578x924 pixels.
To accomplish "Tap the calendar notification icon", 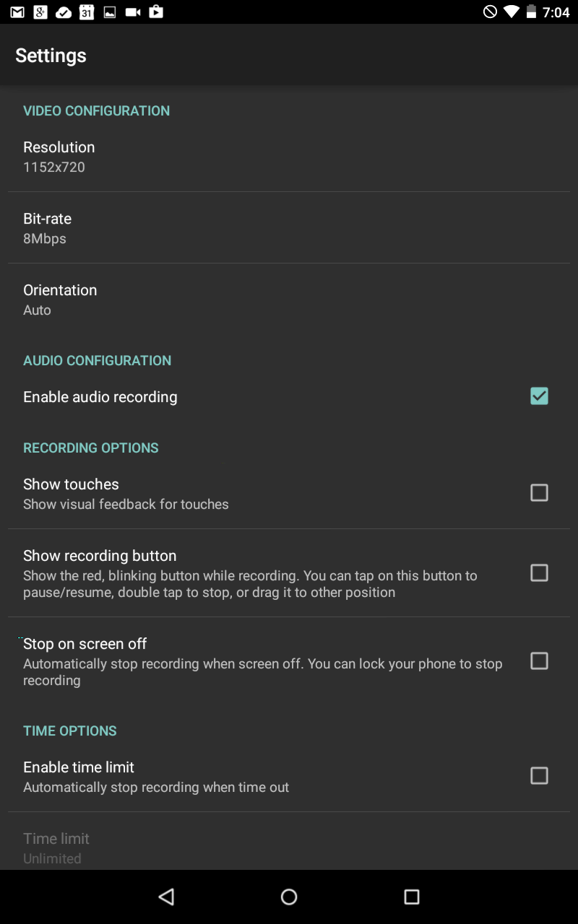I will (x=87, y=12).
